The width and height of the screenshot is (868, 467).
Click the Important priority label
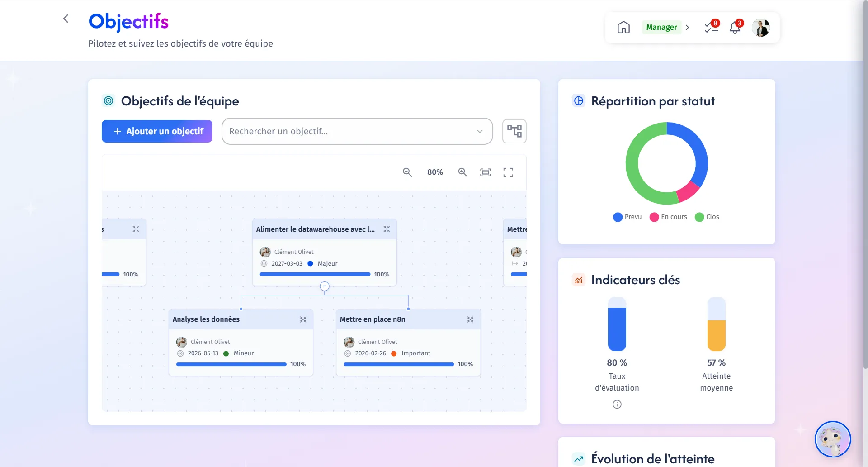[x=416, y=353]
